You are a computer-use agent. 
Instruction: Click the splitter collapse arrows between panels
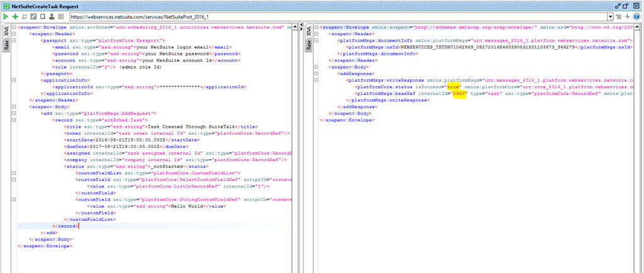[x=301, y=28]
